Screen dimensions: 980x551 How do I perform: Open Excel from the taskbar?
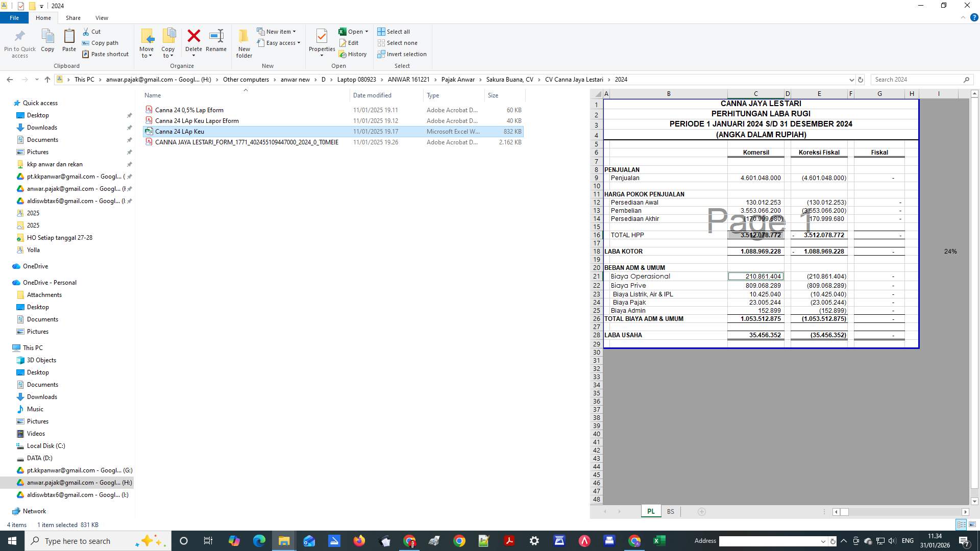click(x=659, y=540)
